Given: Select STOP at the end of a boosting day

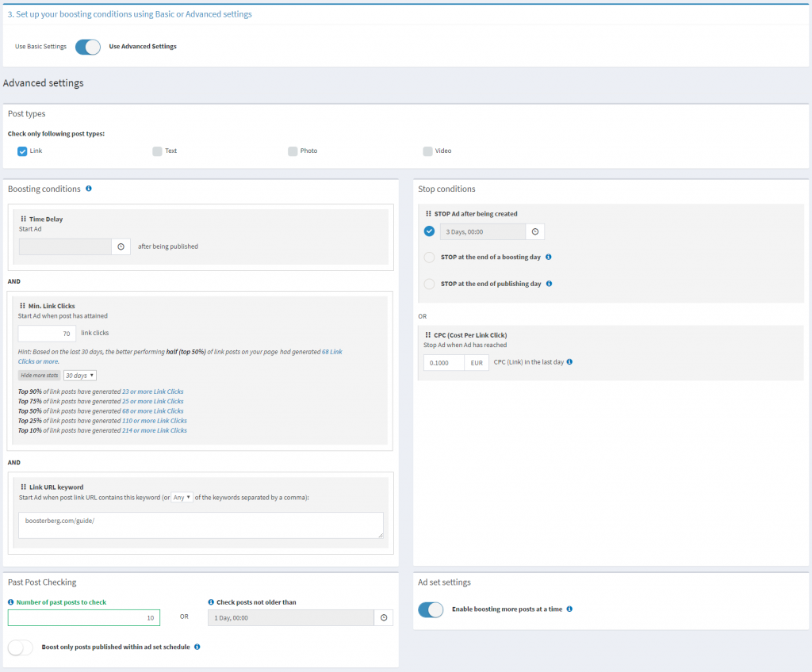Looking at the screenshot, I should (x=429, y=258).
